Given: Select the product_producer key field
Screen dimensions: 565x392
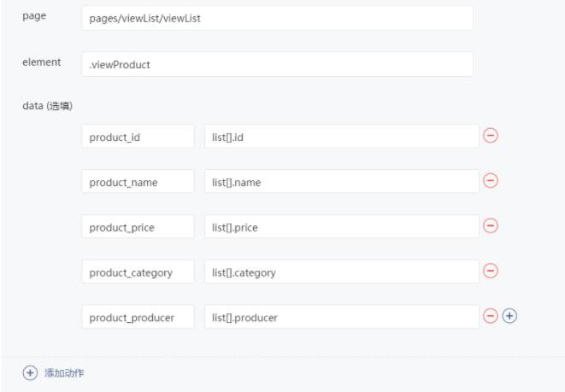Looking at the screenshot, I should [x=138, y=317].
